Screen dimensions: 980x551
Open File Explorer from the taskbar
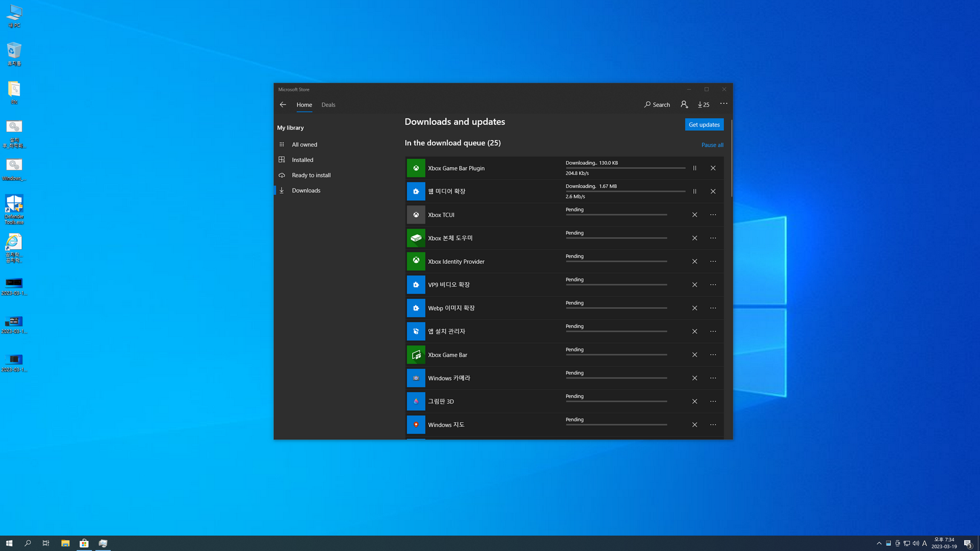[65, 543]
